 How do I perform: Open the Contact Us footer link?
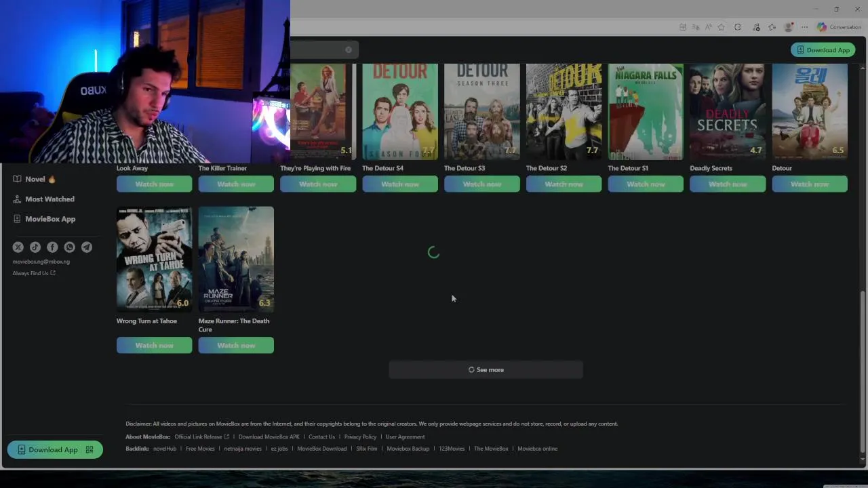[321, 436]
